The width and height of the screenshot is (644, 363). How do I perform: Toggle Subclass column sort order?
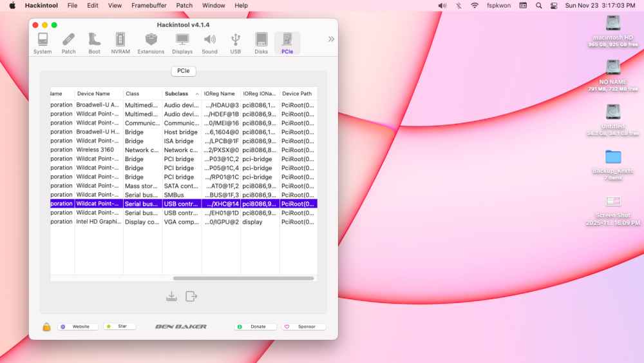182,93
